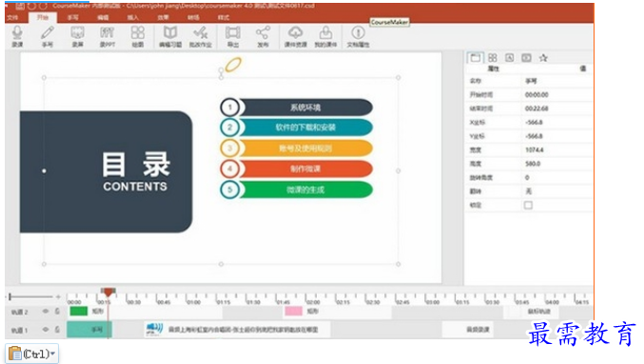The image size is (644, 364).
Task: Switch to the 插入 ribbon tab
Action: (x=133, y=18)
